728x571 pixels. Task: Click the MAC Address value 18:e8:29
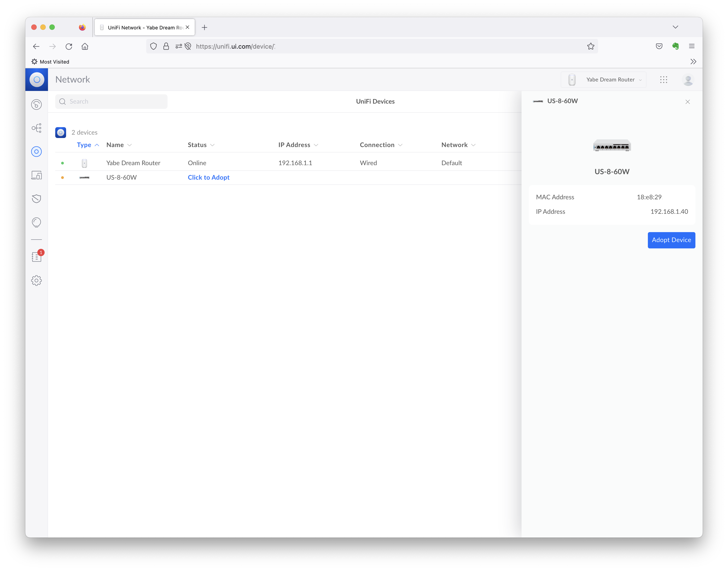649,197
